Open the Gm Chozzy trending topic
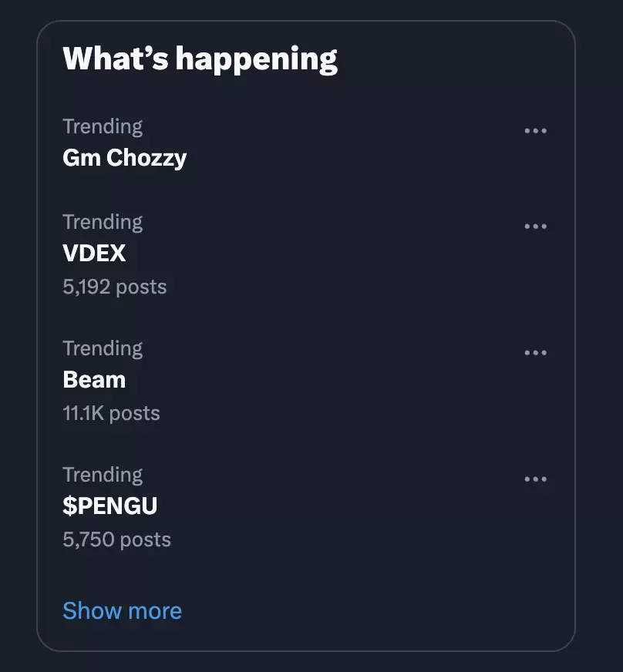 (124, 158)
